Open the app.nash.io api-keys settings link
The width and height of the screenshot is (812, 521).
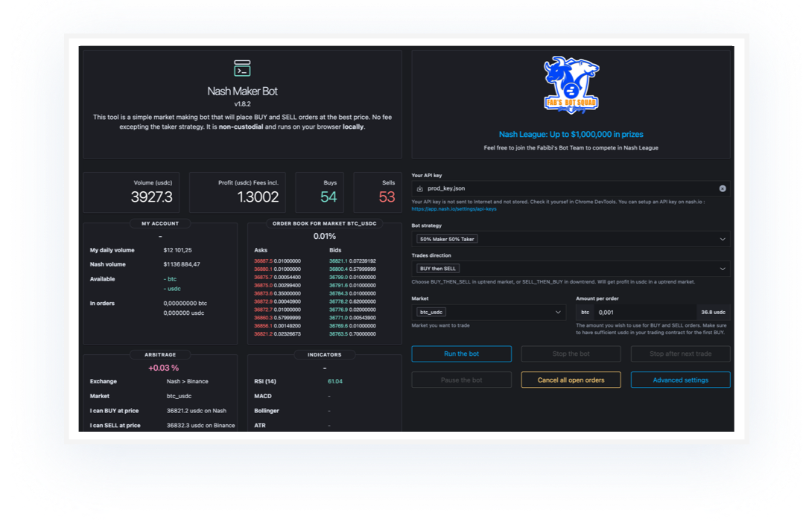[x=454, y=209]
